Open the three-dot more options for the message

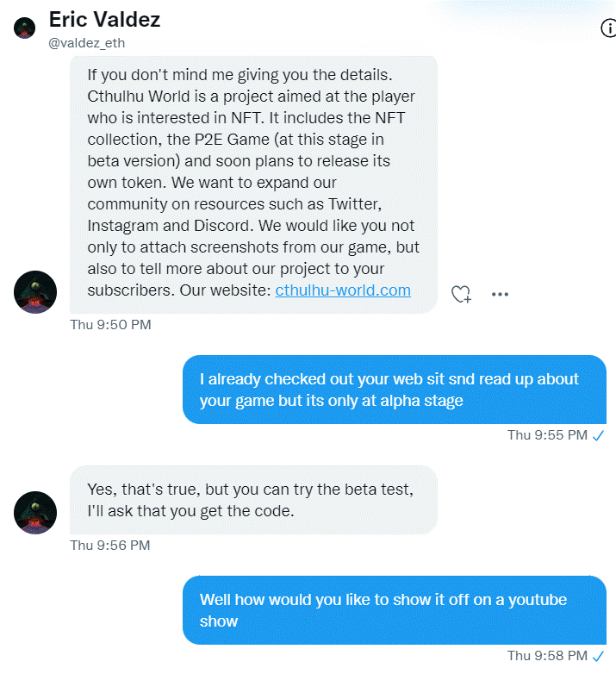click(500, 295)
